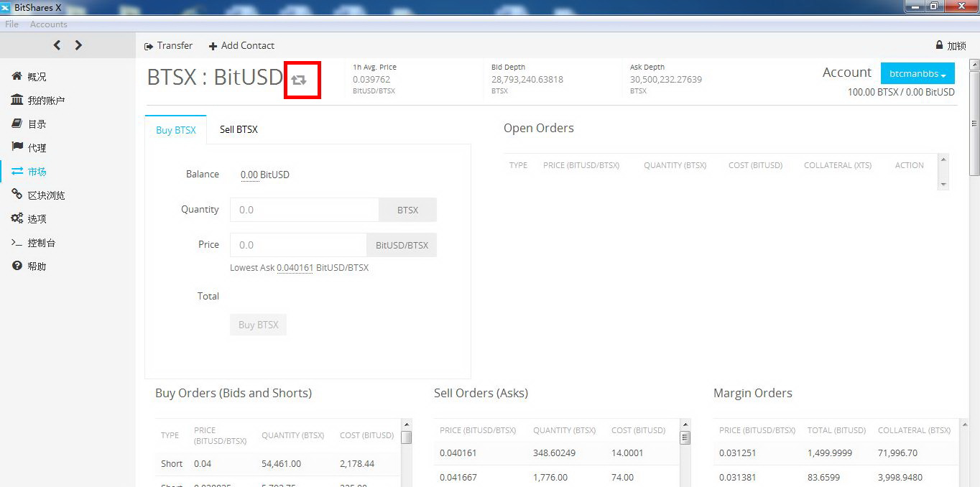Click the BitShares X title bar icon
Viewport: 980px width, 487px height.
click(6, 7)
